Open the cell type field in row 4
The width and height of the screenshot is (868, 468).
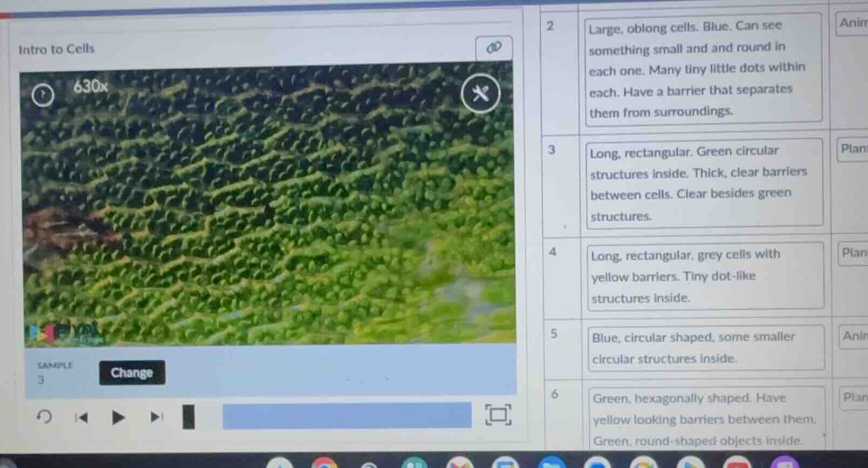[x=854, y=253]
